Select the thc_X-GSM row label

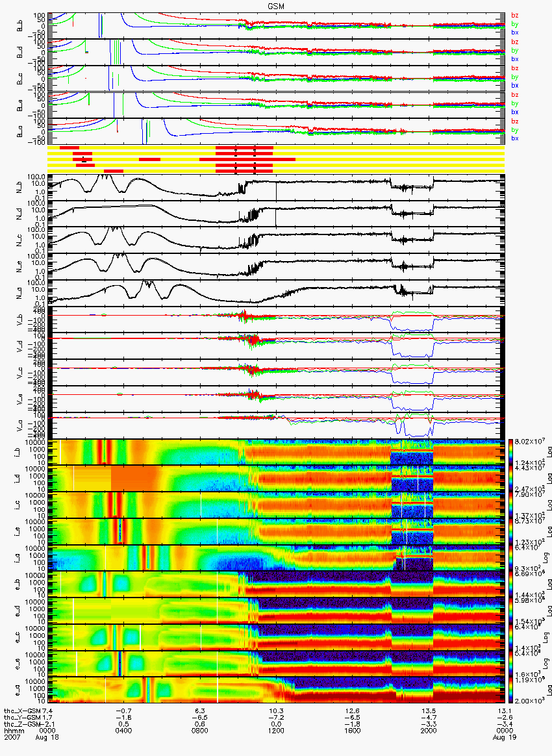22,711
